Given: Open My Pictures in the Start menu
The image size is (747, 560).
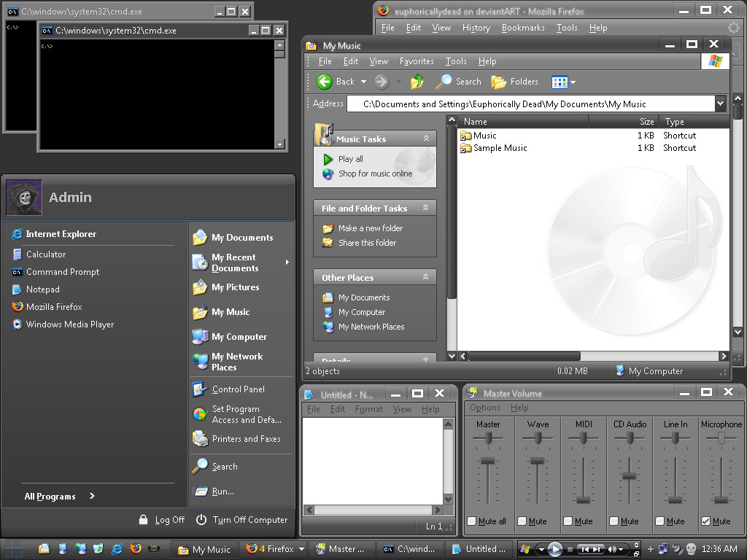Looking at the screenshot, I should pyautogui.click(x=226, y=287).
